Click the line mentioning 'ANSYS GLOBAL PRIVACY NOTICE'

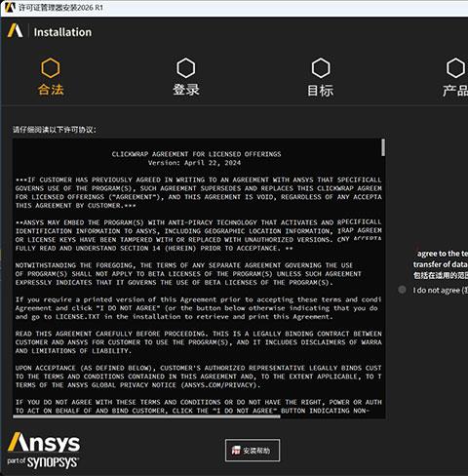point(137,385)
